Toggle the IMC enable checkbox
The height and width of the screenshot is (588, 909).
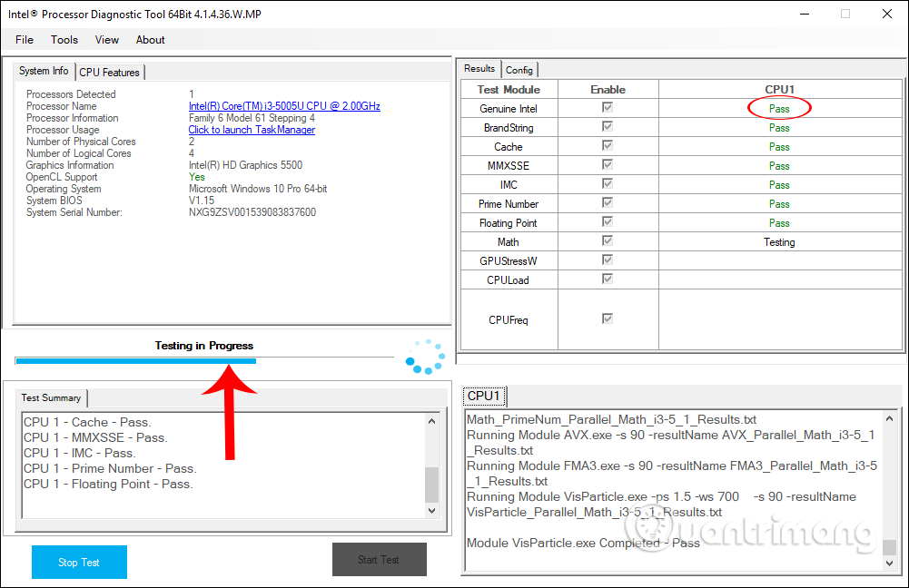click(x=607, y=183)
